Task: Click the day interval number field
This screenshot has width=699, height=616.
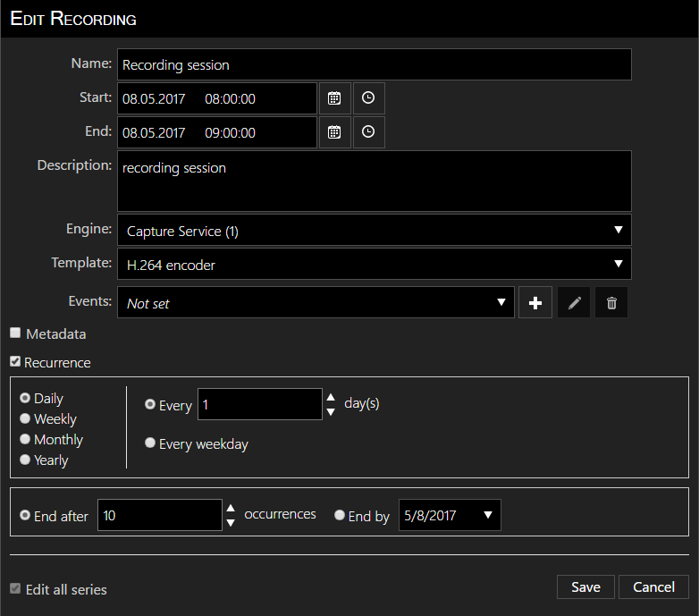Action: [x=260, y=404]
